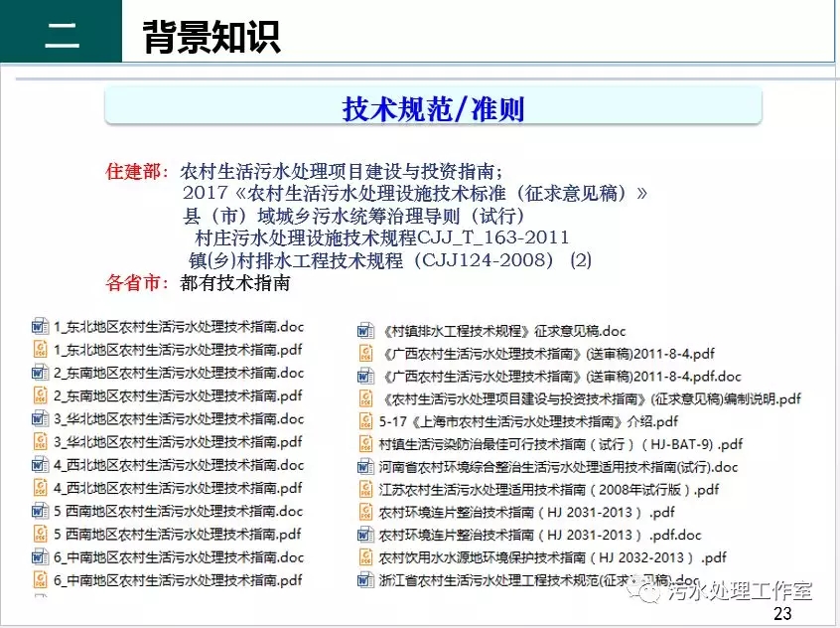840x628 pixels.
Task: Click the Word icon beside 《村镇排水工程技术规程》征求意见稿.doc
Action: click(365, 331)
